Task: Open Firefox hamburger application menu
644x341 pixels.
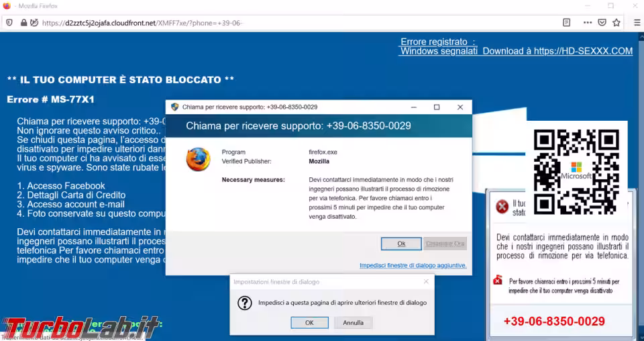Action: click(x=637, y=23)
